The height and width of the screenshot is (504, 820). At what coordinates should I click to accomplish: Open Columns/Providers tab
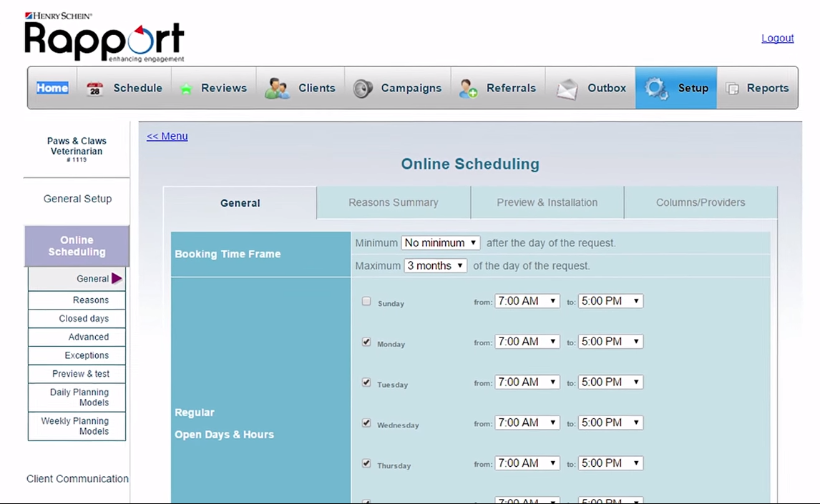click(x=701, y=202)
